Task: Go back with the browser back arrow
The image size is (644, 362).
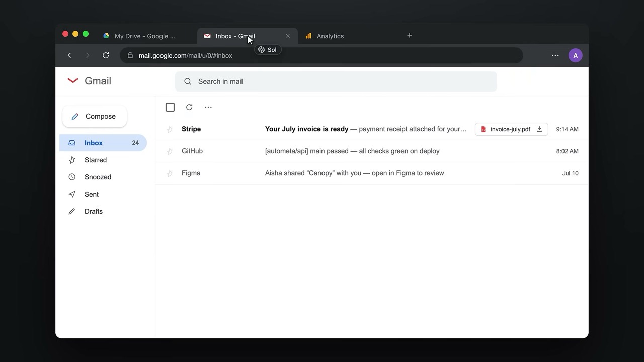Action: pyautogui.click(x=69, y=55)
